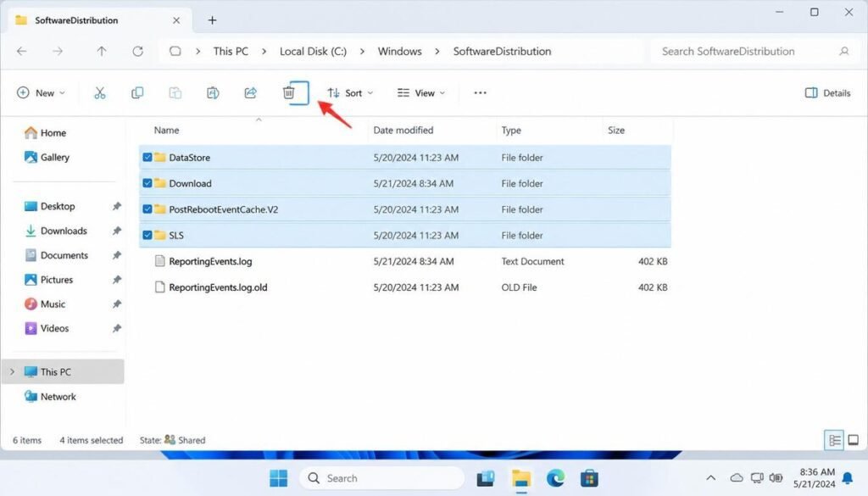The image size is (868, 496).
Task: Open Downloads quick access folder
Action: [x=56, y=231]
